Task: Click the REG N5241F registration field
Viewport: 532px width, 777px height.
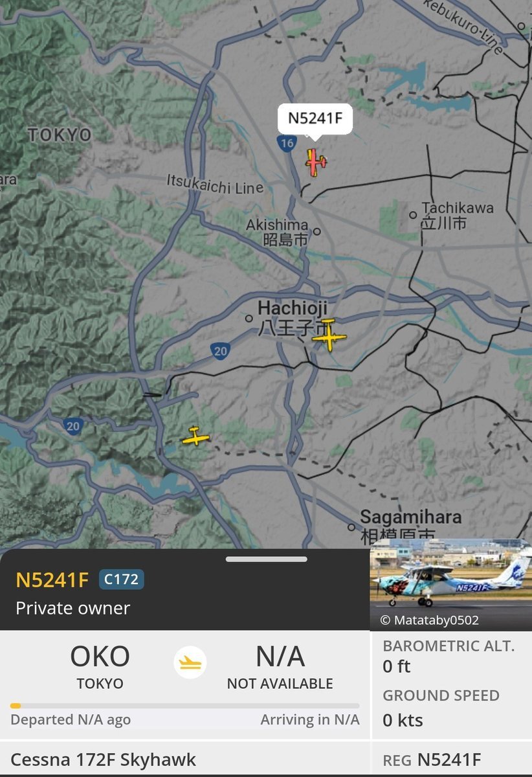Action: [432, 759]
